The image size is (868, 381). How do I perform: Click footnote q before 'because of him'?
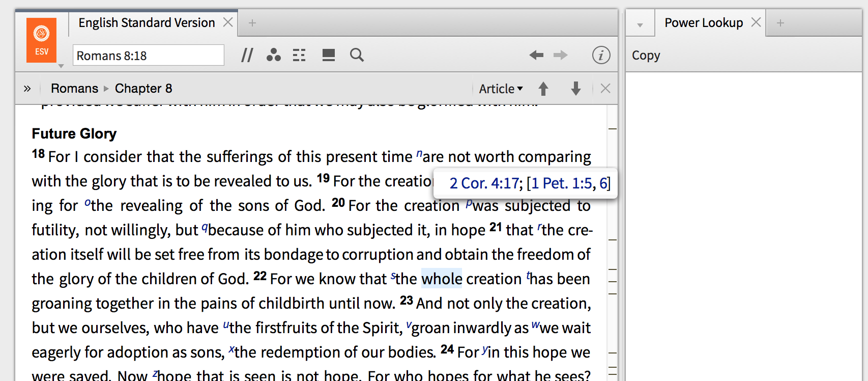pos(205,228)
